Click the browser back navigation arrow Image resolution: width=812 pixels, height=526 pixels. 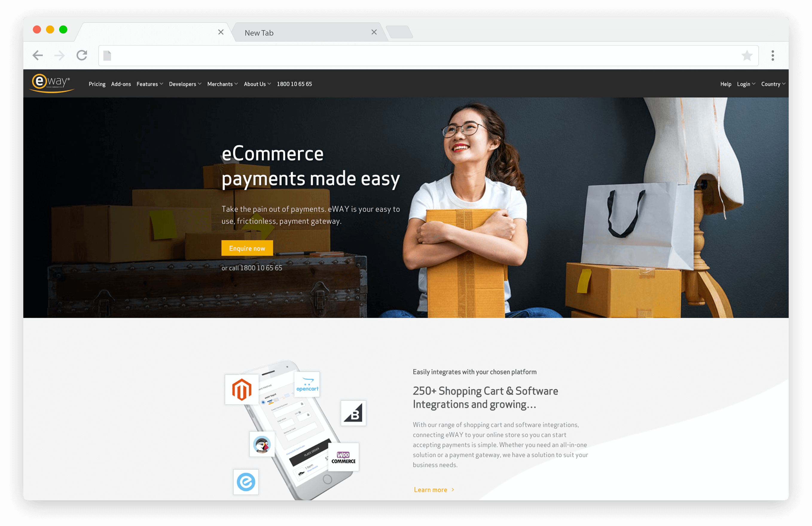pos(37,56)
